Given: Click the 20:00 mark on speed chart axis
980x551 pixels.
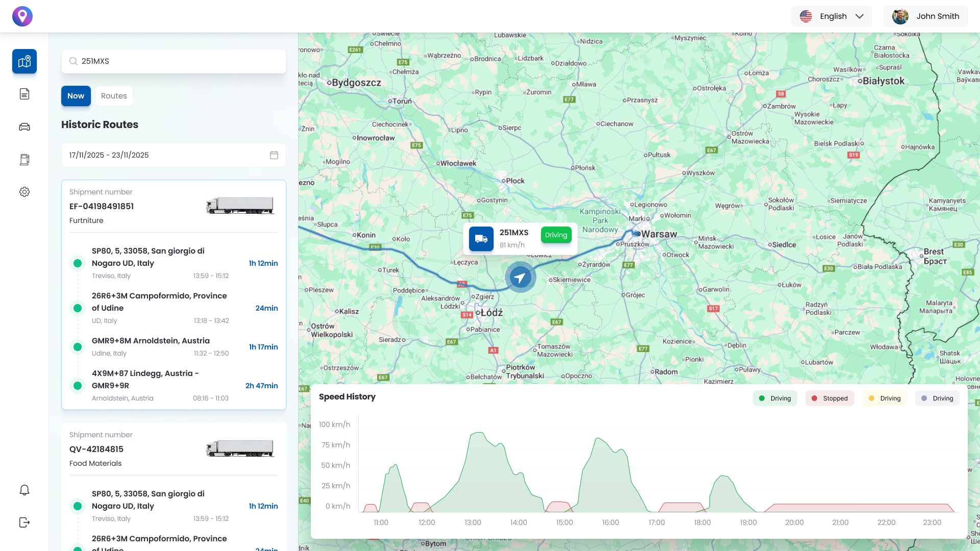Looking at the screenshot, I should tap(794, 522).
